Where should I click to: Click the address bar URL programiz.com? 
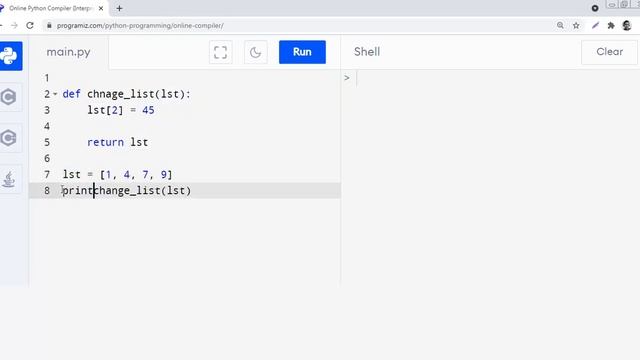(140, 25)
